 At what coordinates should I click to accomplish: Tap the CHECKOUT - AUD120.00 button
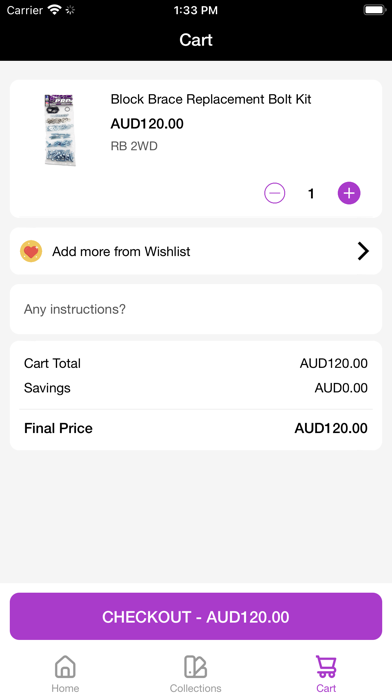click(x=196, y=616)
